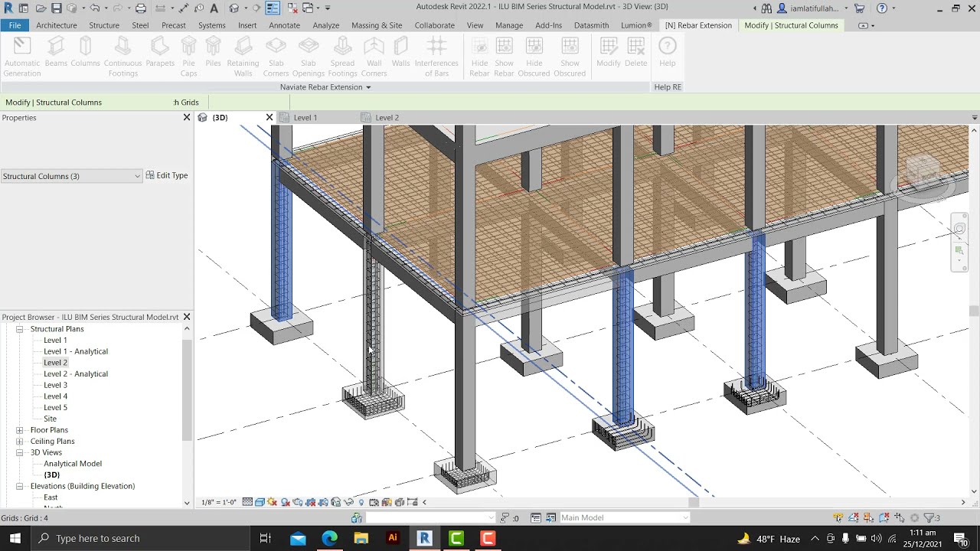The height and width of the screenshot is (551, 980).
Task: Click the Filter icon in status bar
Action: tap(929, 518)
